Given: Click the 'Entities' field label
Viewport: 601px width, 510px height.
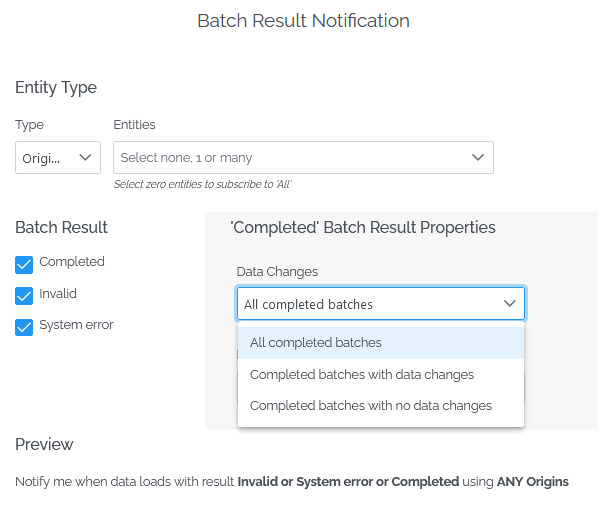Looking at the screenshot, I should point(134,125).
